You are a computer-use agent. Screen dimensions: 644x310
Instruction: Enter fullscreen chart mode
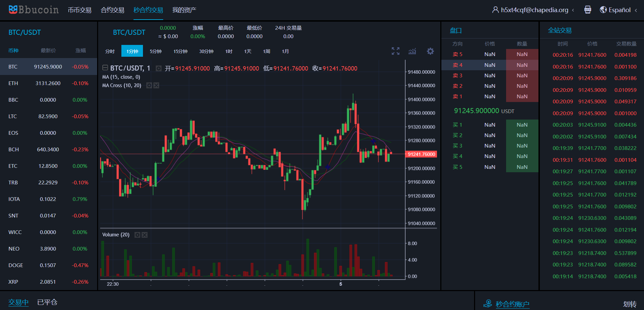(396, 51)
